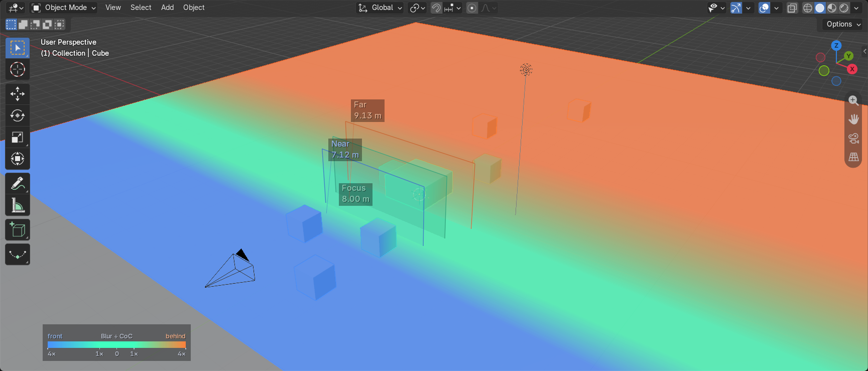This screenshot has width=868, height=371.
Task: Switch to rendered viewport shading
Action: (844, 8)
